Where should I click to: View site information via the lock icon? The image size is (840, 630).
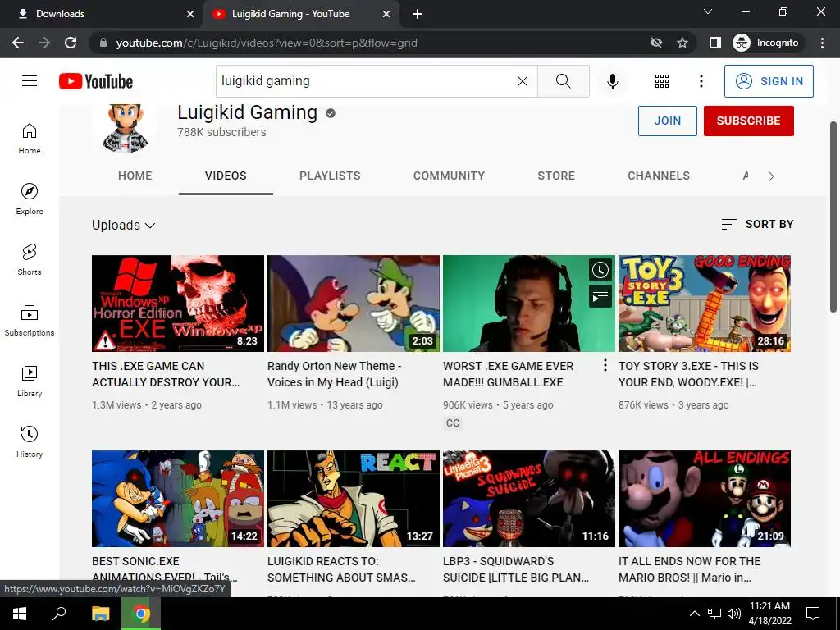point(103,43)
